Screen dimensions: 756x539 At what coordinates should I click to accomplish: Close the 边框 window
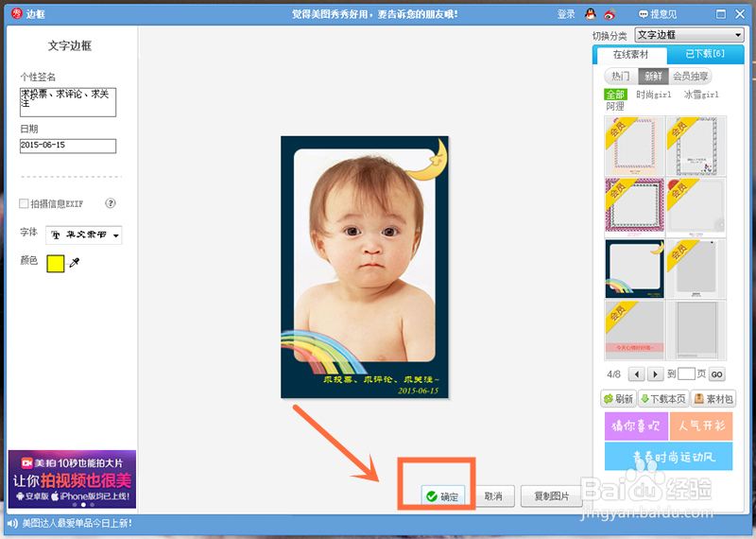(740, 14)
